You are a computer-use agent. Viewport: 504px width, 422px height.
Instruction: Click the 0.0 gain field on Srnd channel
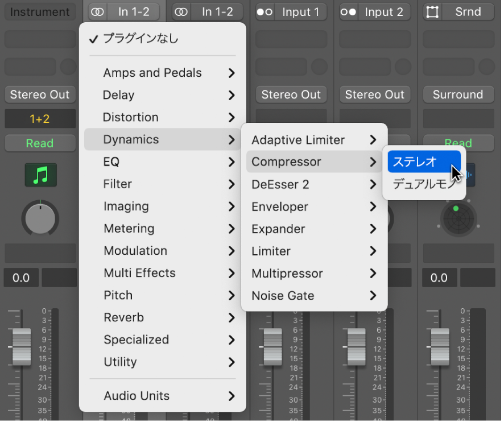[439, 278]
